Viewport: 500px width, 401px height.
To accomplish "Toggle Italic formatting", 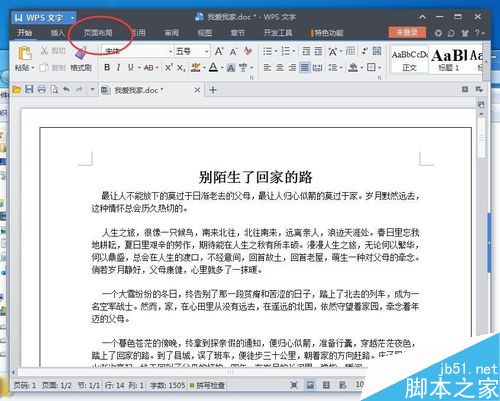I will click(x=118, y=67).
